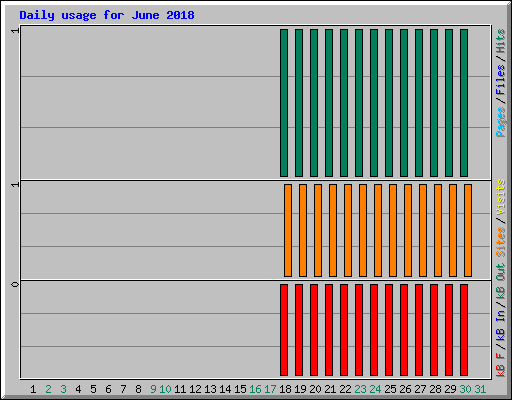Screen dimensions: 512x400
Task: Click the red kB F bar for day 23
Action: click(359, 330)
